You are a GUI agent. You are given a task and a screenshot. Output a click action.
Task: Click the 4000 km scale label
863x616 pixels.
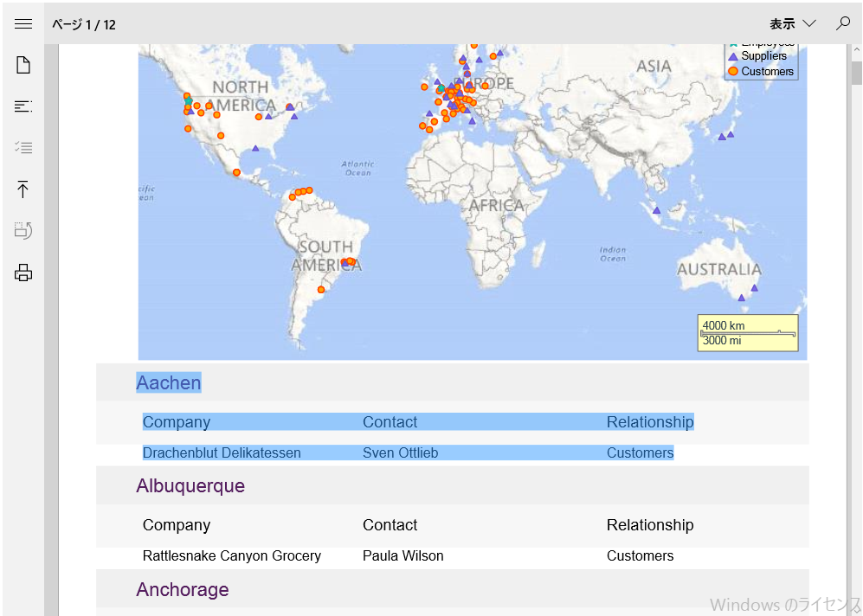click(723, 325)
